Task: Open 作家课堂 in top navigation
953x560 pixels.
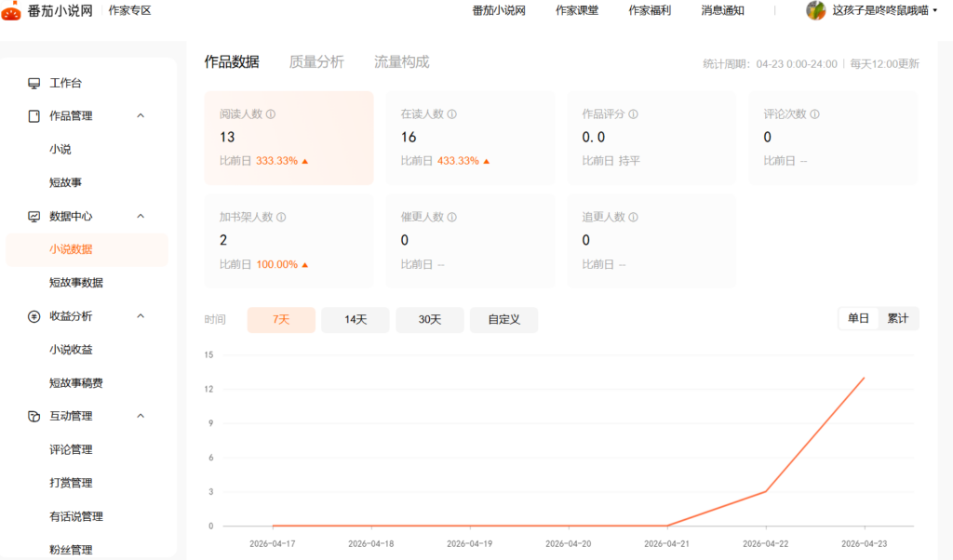Action: pyautogui.click(x=577, y=10)
